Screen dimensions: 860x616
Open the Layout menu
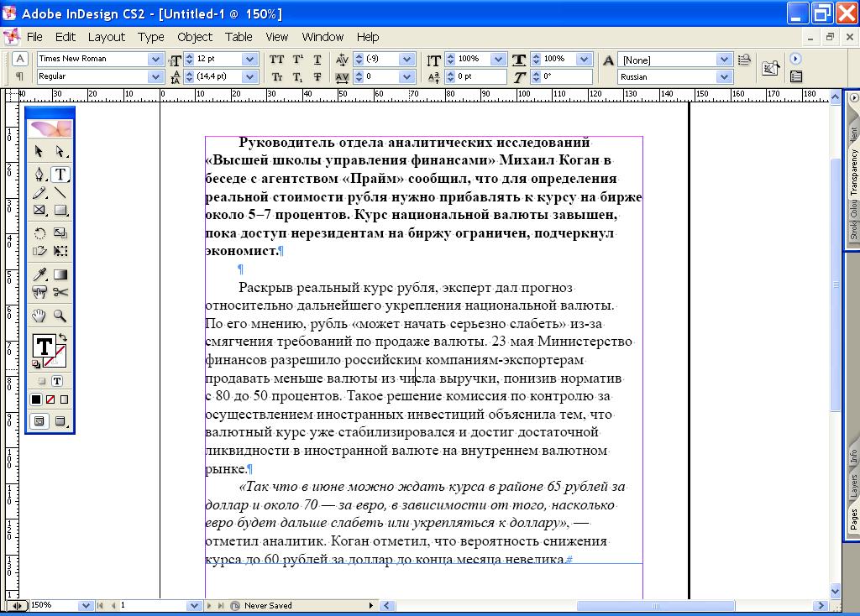coord(107,37)
